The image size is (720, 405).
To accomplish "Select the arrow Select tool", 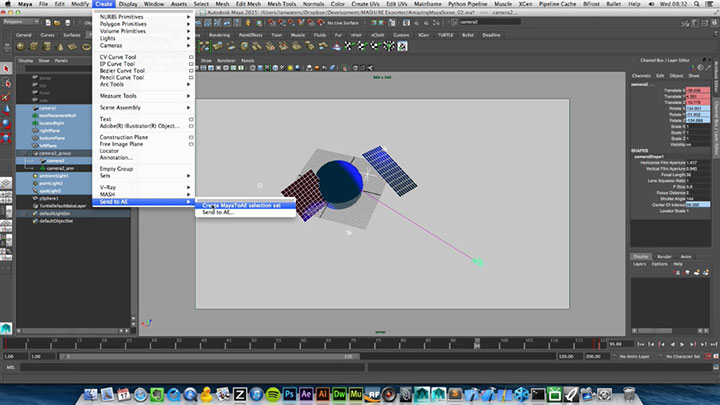I will 6,69.
